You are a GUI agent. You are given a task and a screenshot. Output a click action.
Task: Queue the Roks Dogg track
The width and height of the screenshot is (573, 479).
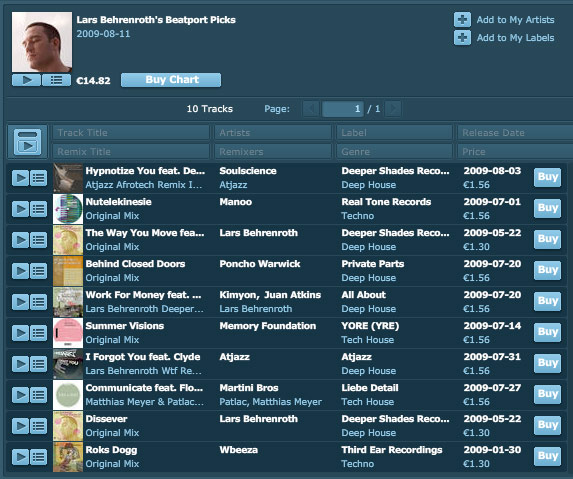coord(38,457)
